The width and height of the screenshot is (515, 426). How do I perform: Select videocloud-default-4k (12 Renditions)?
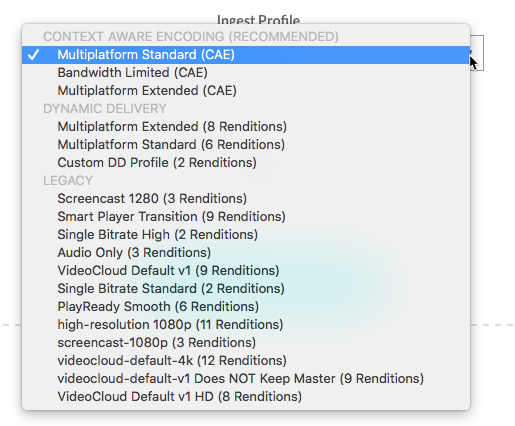246,361
